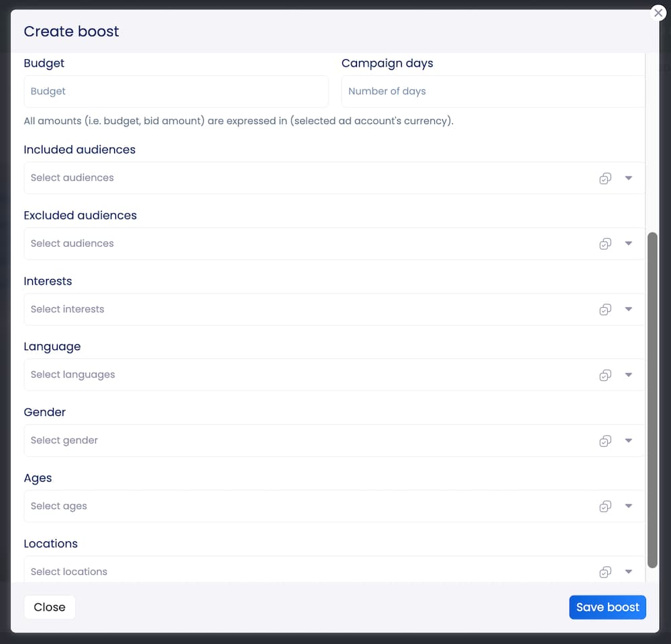Click the copy icon beside Included audiences
This screenshot has height=644, width=671.
click(605, 178)
